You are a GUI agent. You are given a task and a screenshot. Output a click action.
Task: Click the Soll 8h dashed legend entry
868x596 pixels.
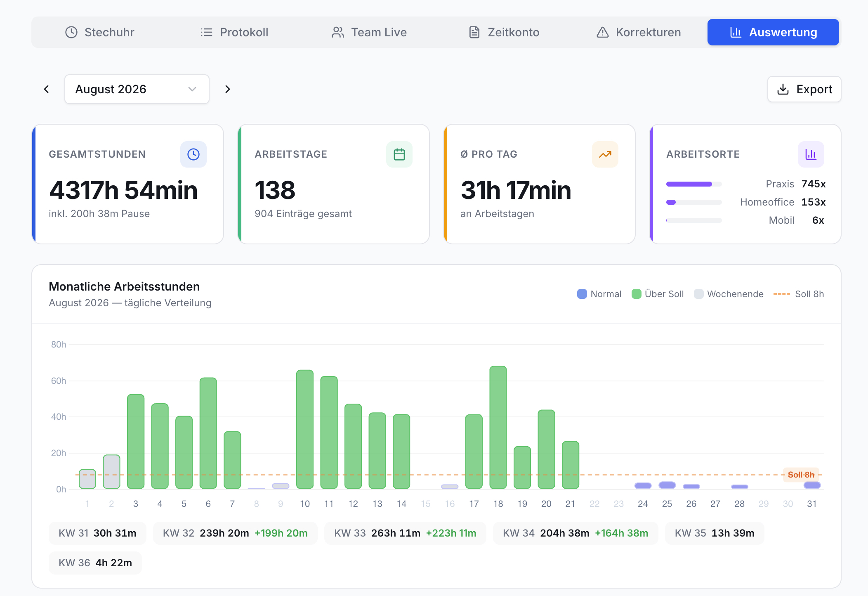click(x=798, y=294)
